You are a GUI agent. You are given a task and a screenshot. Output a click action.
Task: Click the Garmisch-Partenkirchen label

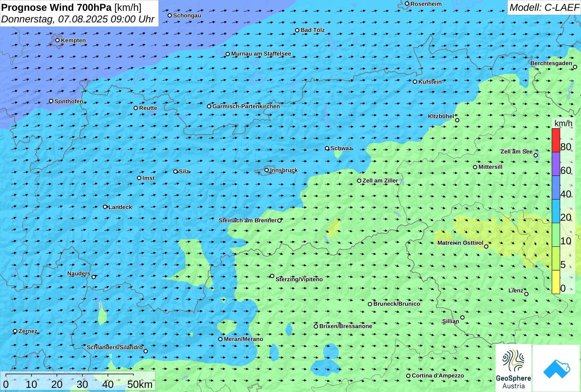(246, 106)
